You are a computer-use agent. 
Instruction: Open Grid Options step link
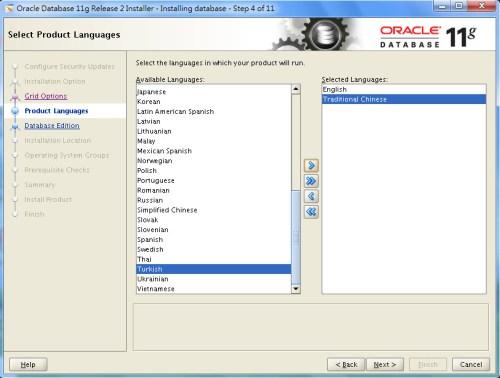[x=46, y=96]
